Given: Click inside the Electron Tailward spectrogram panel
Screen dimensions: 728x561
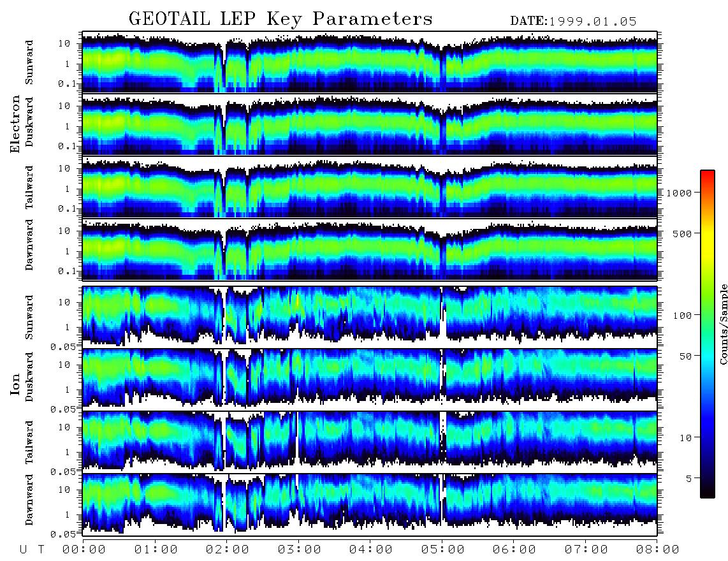Looking at the screenshot, I should 370,187.
